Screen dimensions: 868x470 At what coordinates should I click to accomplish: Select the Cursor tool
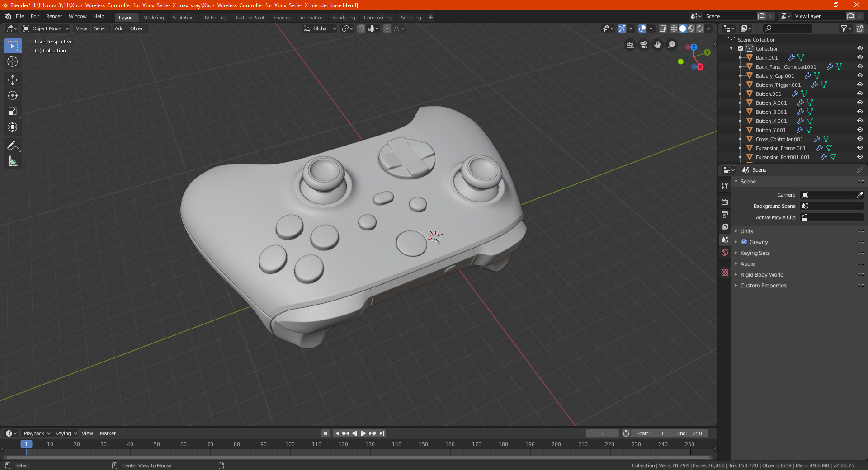coord(13,61)
